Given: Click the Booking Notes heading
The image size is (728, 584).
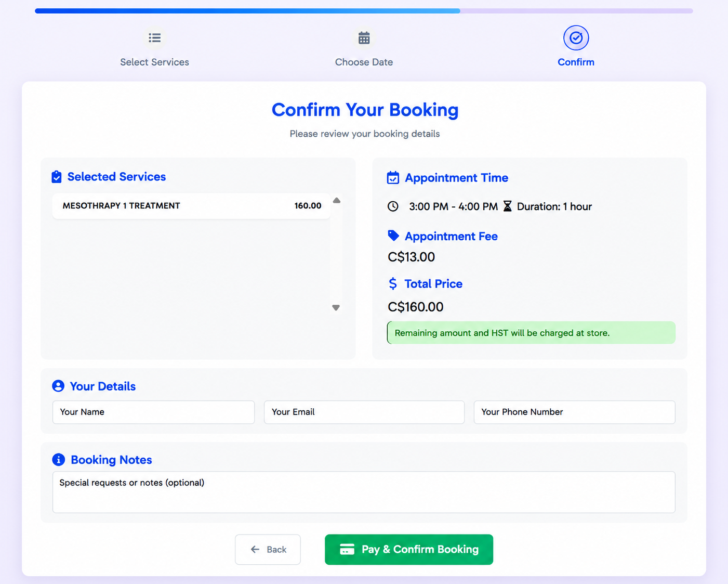Looking at the screenshot, I should pyautogui.click(x=111, y=460).
